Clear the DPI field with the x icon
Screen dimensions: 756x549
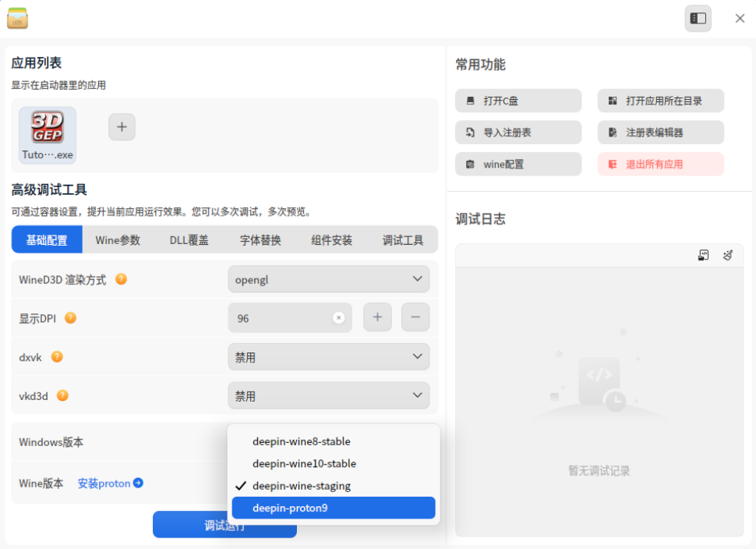pyautogui.click(x=339, y=317)
